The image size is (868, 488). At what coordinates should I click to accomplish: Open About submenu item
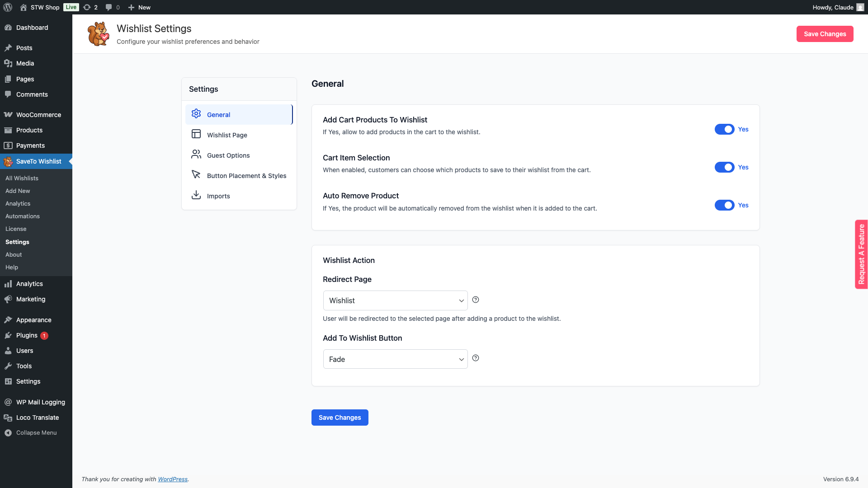click(x=14, y=254)
